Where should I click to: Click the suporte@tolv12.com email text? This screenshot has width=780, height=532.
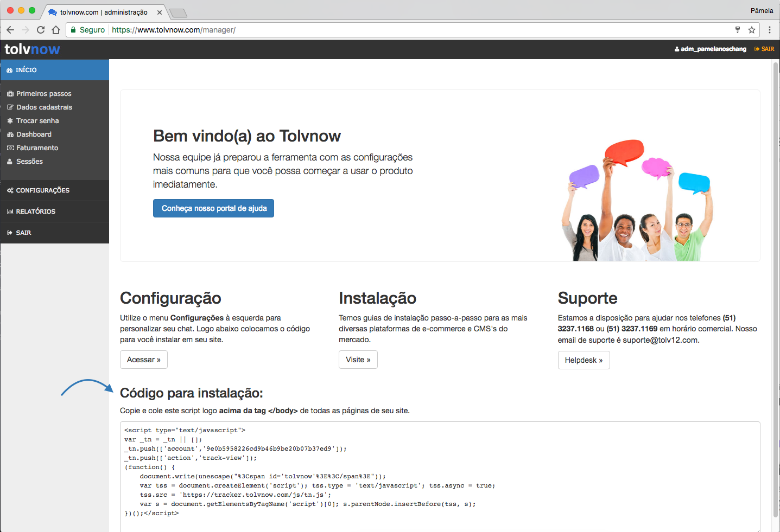[x=660, y=340]
